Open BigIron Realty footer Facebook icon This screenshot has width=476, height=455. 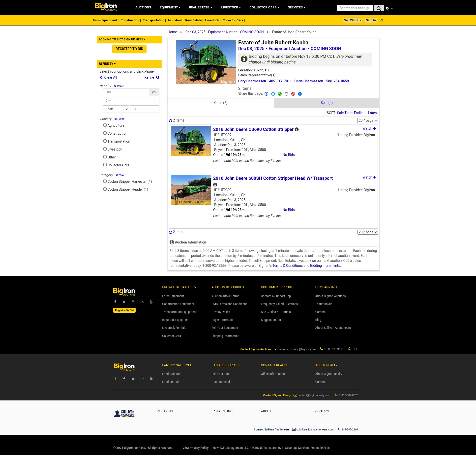115,378
